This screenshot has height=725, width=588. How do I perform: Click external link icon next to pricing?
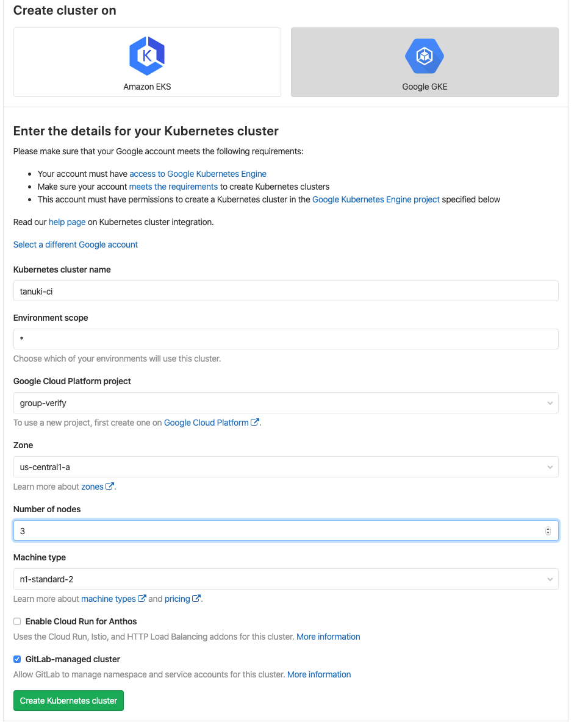196,599
